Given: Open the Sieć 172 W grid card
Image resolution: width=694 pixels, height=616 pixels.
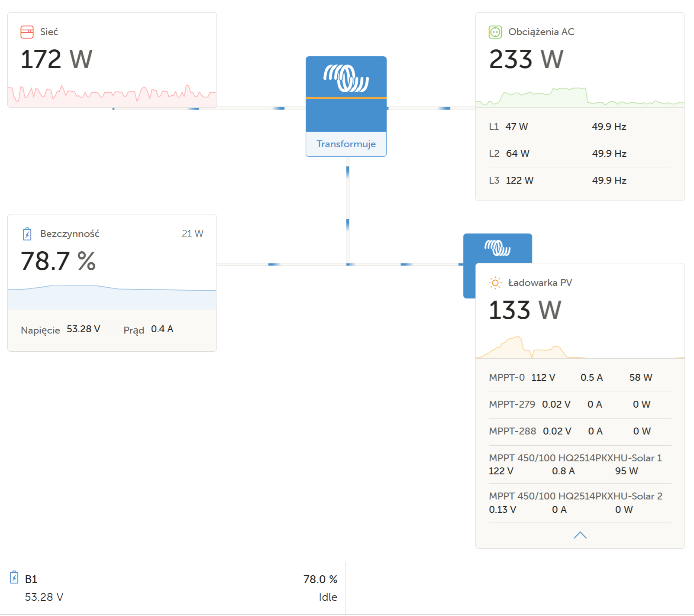Looking at the screenshot, I should (112, 60).
